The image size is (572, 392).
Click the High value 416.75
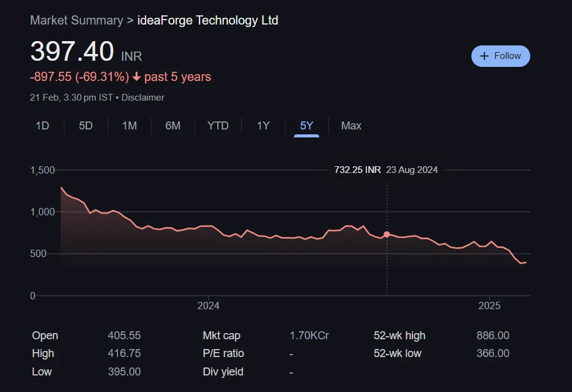coord(124,353)
